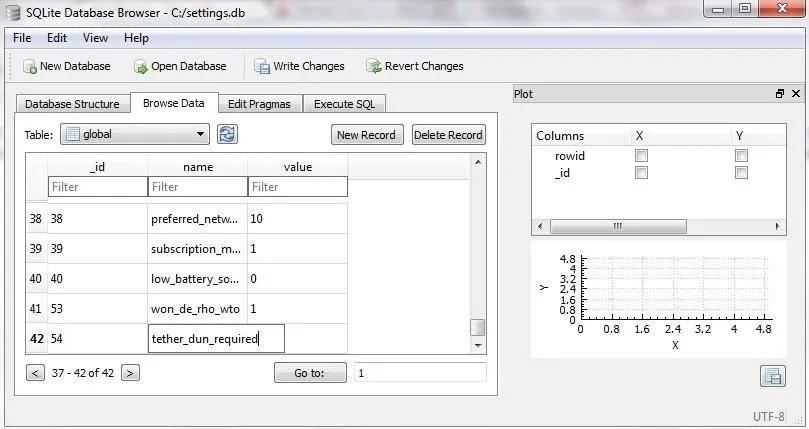Image resolution: width=809 pixels, height=429 pixels.
Task: Click the Write Changes toolbar icon
Action: [x=262, y=66]
